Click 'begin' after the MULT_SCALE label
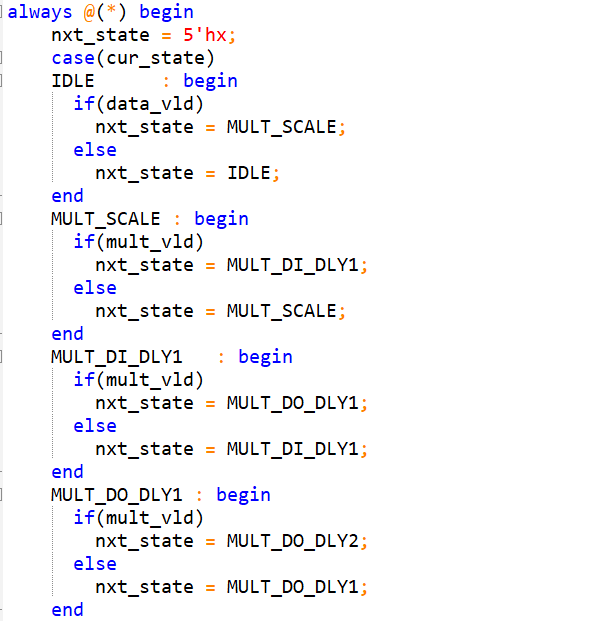Viewport: 591px width, 621px height. pyautogui.click(x=221, y=220)
